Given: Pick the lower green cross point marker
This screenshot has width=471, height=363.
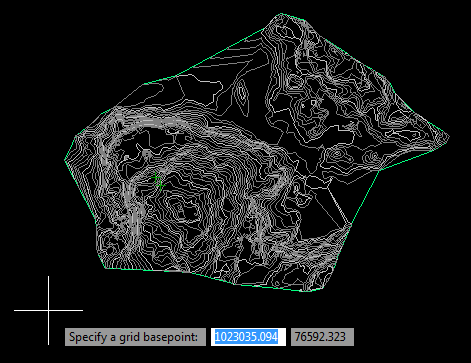Looking at the screenshot, I should 160,185.
